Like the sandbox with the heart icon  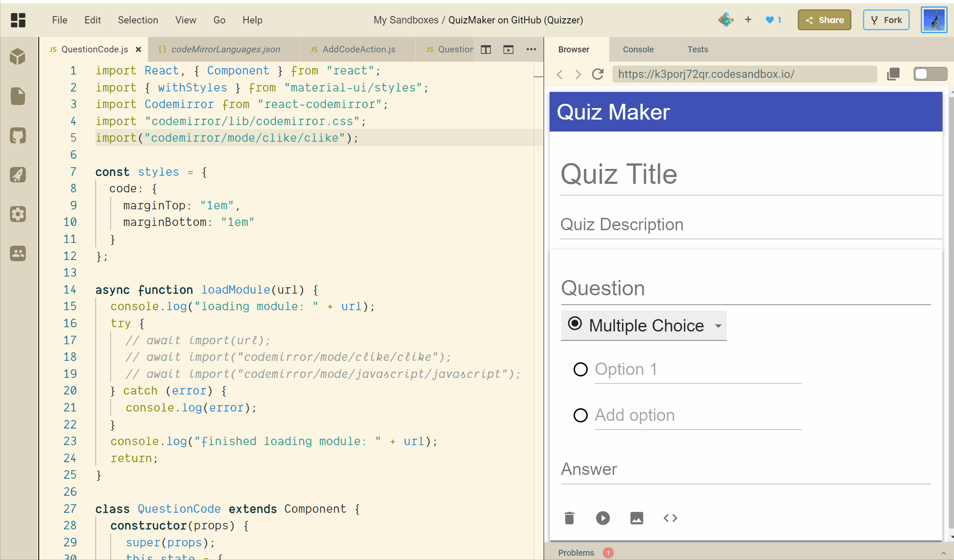(770, 20)
